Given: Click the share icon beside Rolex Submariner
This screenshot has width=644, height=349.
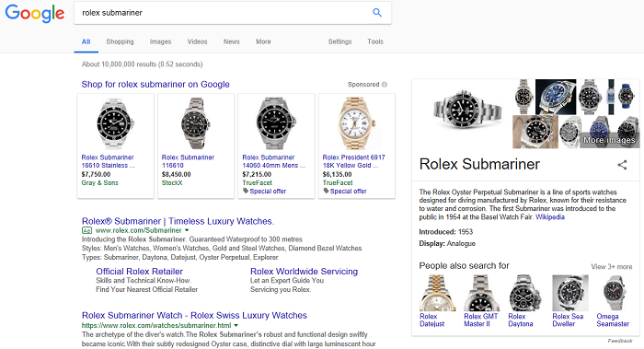Looking at the screenshot, I should pos(622,165).
